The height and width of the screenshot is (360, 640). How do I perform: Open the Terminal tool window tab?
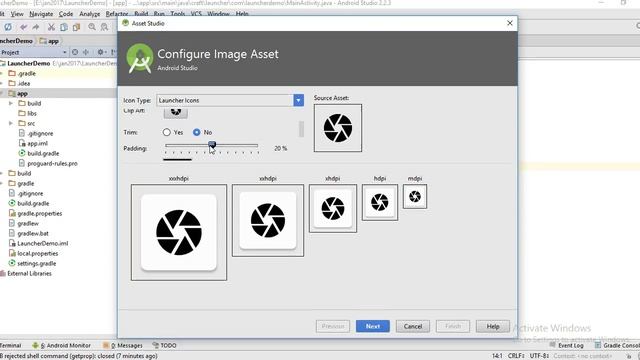[10, 345]
